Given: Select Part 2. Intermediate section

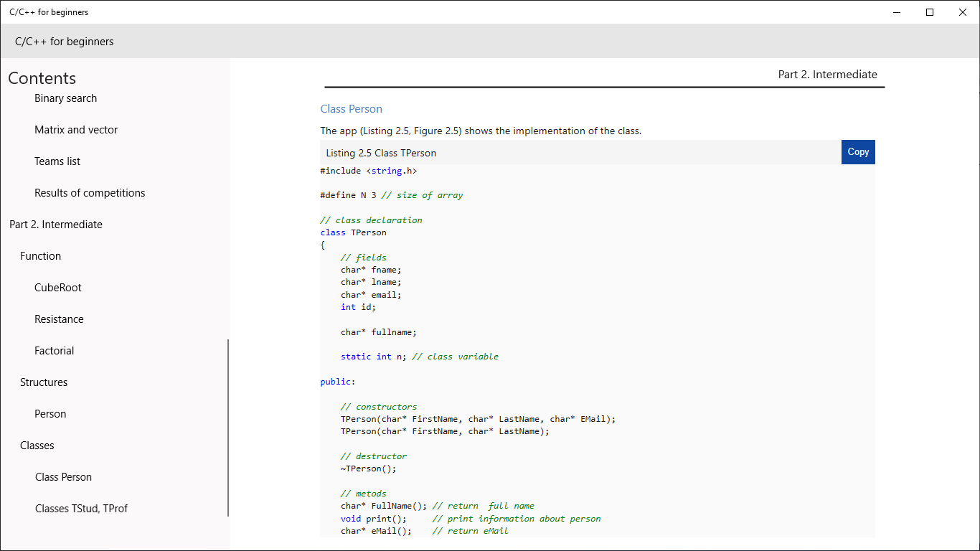Looking at the screenshot, I should tap(56, 224).
